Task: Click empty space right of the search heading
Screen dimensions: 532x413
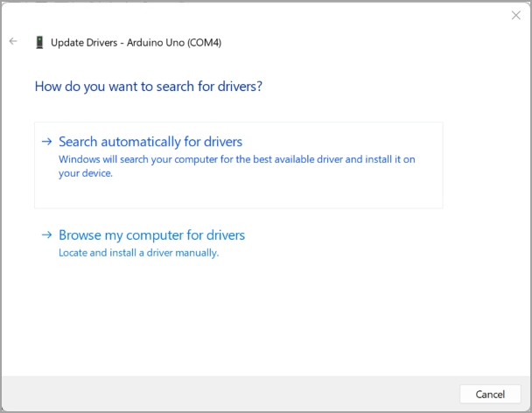Action: (394, 87)
